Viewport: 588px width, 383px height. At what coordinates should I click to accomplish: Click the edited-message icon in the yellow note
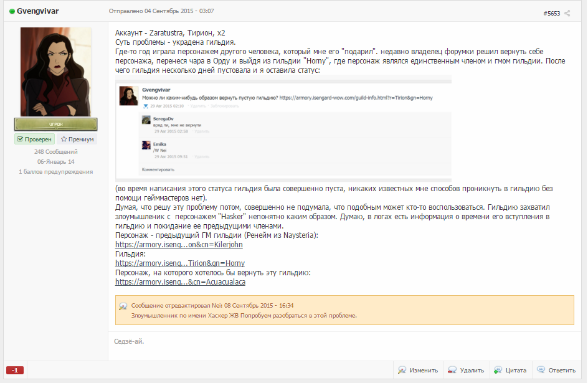(123, 306)
